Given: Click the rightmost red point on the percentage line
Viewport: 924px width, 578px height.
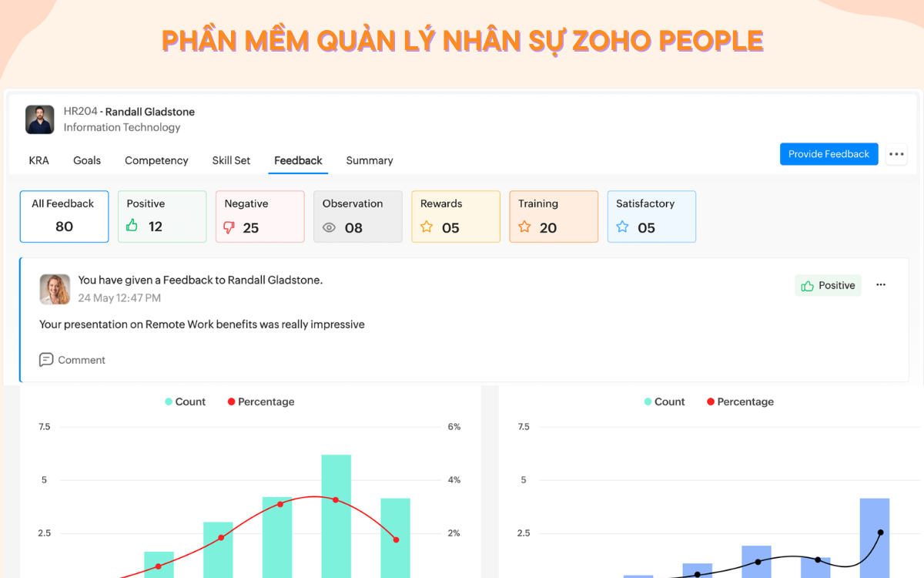Looking at the screenshot, I should pyautogui.click(x=396, y=540).
